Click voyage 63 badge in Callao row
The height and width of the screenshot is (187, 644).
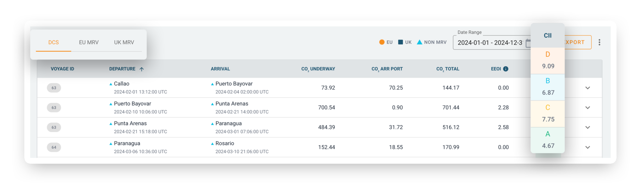(x=54, y=88)
